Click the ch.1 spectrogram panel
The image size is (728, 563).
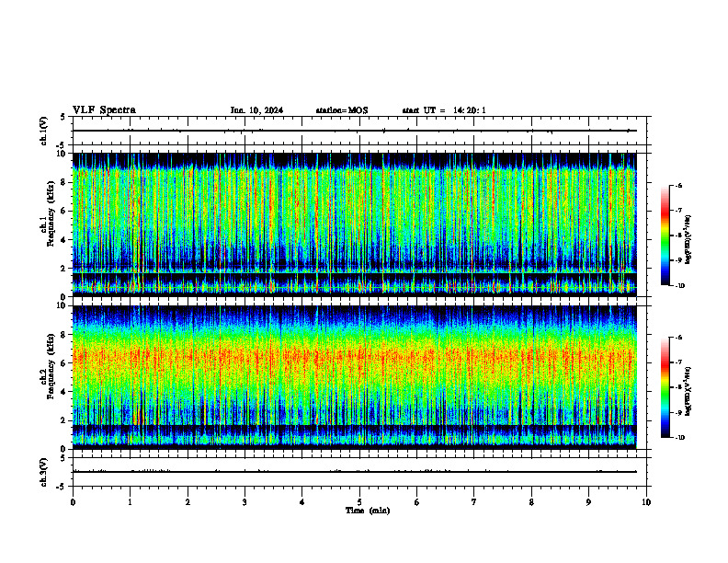coord(355,224)
